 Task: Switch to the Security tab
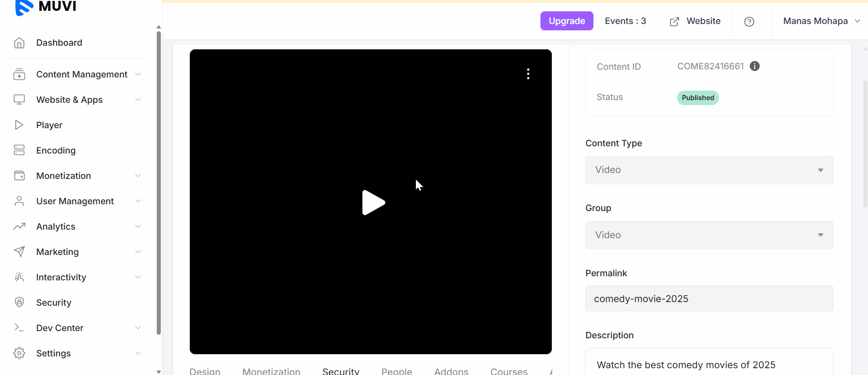(341, 371)
